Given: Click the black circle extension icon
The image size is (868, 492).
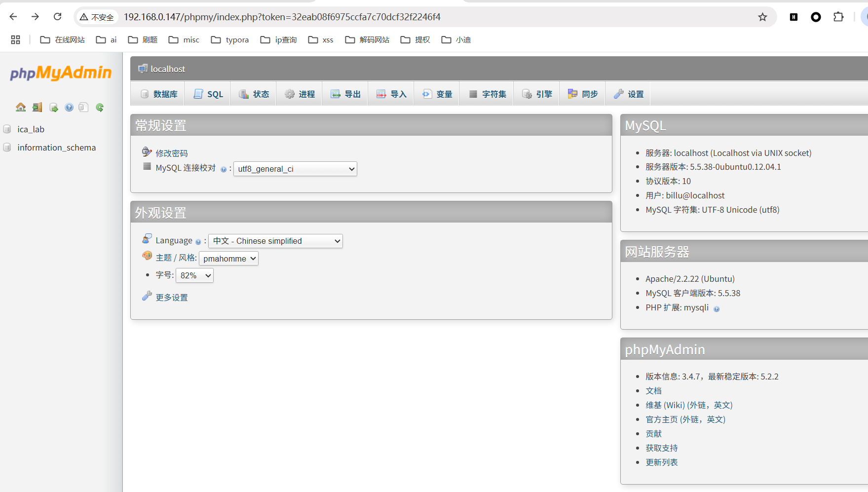Looking at the screenshot, I should 816,17.
